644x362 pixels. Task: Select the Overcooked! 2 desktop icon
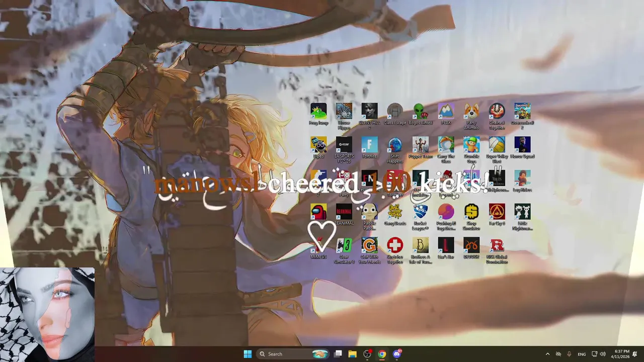pos(522,117)
